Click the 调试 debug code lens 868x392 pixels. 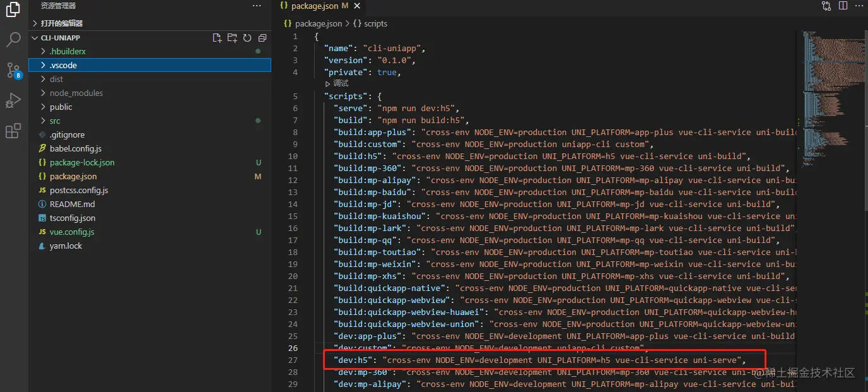pos(337,83)
